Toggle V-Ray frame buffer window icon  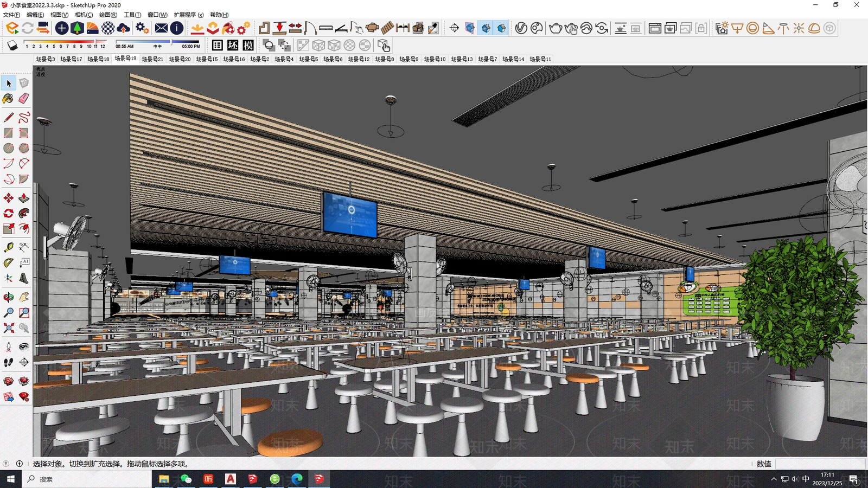pyautogui.click(x=655, y=28)
